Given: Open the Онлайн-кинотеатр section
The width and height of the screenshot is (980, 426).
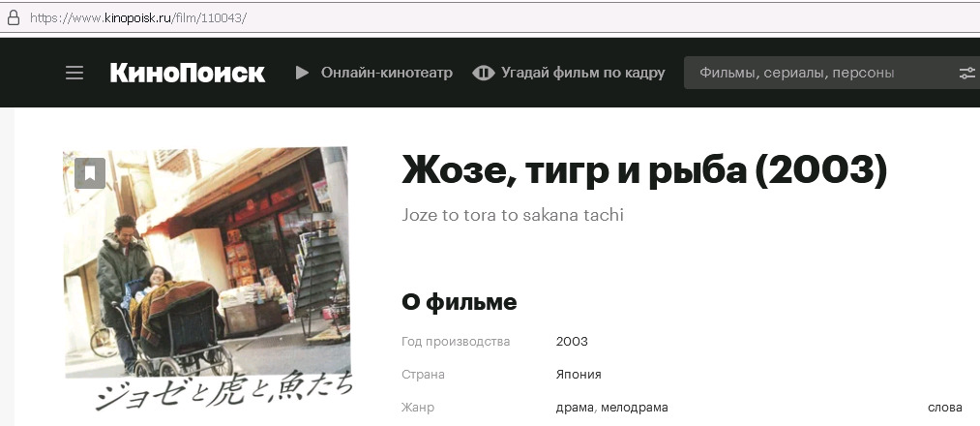Looking at the screenshot, I should [386, 73].
